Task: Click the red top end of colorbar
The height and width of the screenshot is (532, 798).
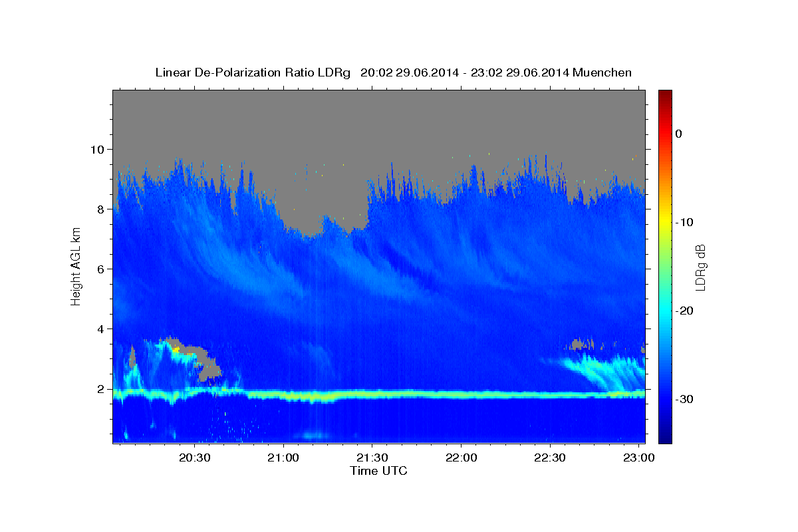Action: pyautogui.click(x=665, y=96)
